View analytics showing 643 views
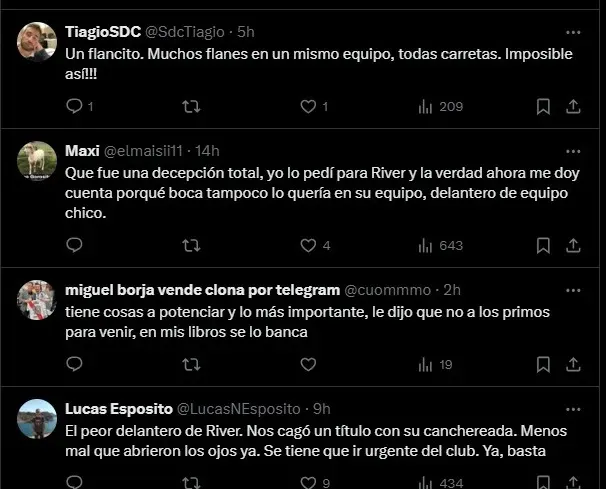606x489 pixels. (x=439, y=245)
